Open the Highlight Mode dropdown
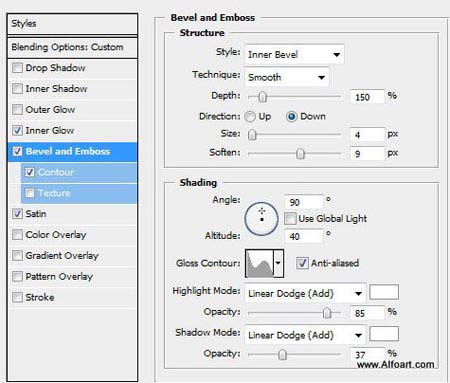 (305, 293)
